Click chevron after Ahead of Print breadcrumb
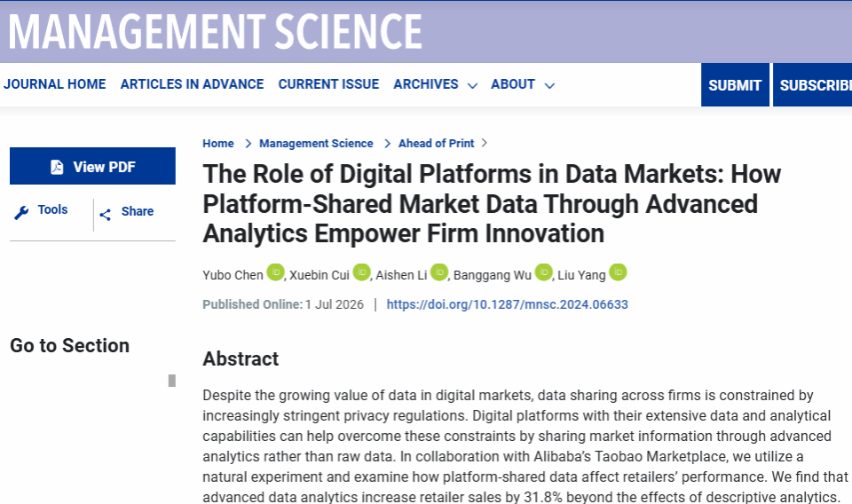Viewport: 852px width, 504px height. pos(485,143)
